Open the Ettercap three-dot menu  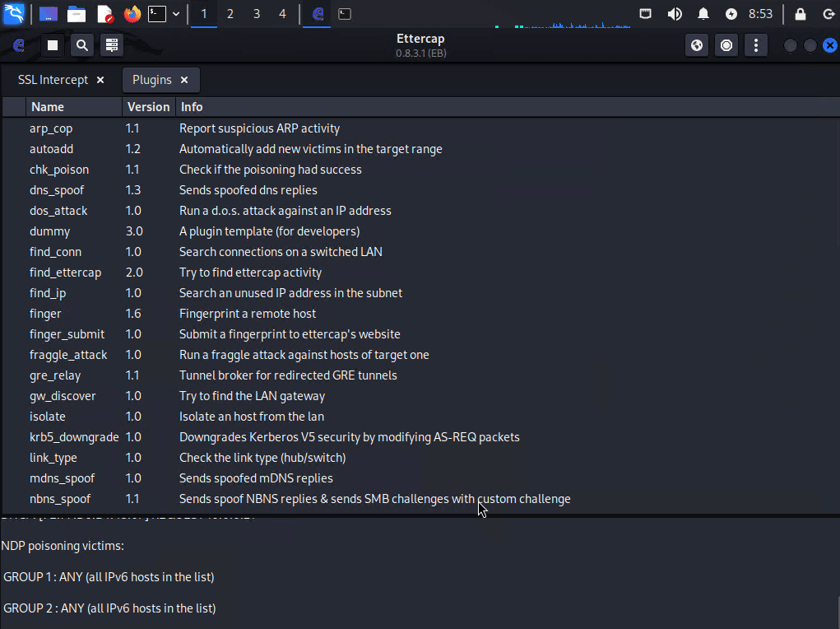click(x=756, y=45)
